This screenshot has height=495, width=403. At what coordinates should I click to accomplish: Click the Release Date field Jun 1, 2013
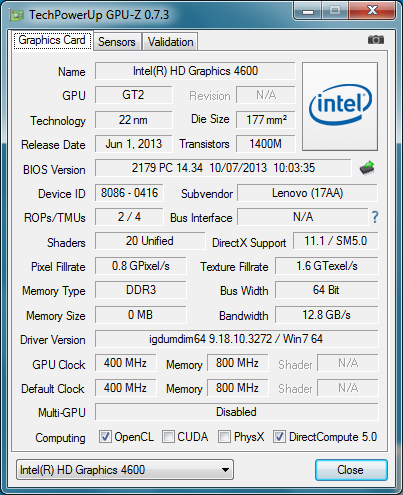click(133, 144)
